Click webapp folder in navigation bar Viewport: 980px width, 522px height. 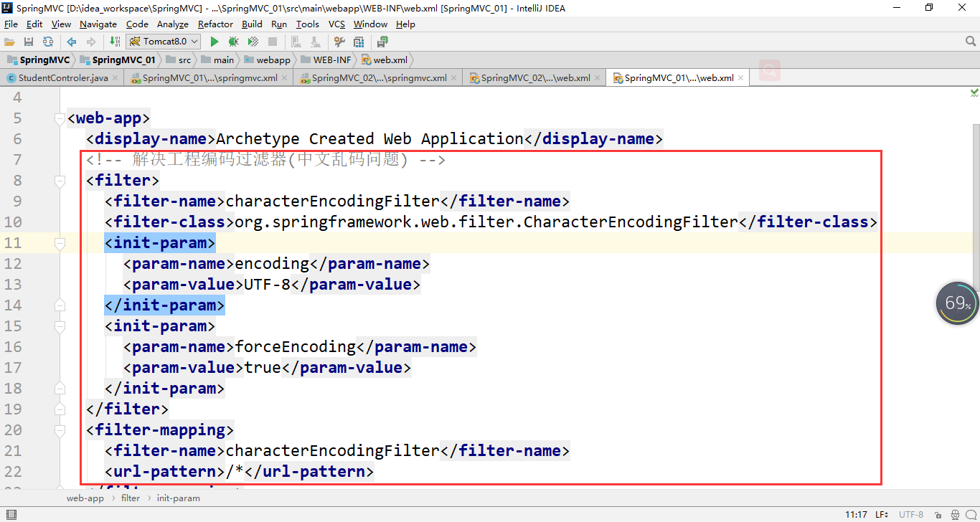(x=267, y=60)
